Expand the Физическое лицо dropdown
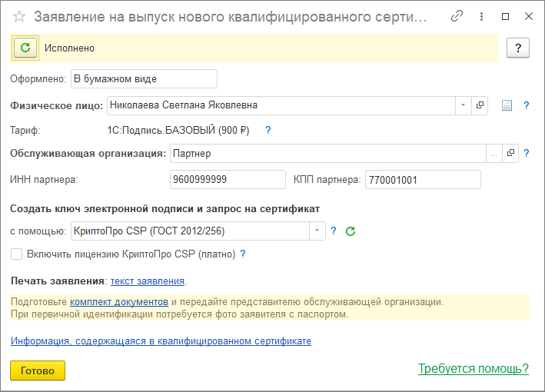Screen dimensions: 545x392 [463, 105]
